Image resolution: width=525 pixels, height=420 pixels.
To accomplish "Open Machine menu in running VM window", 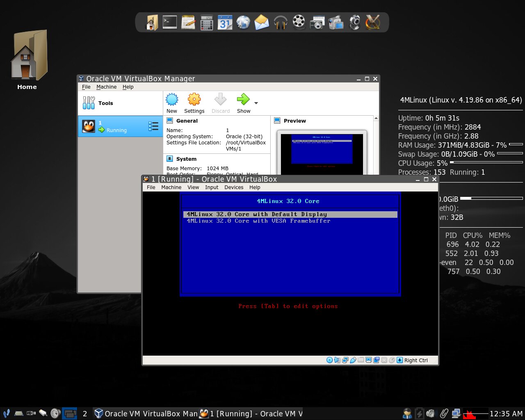I will pos(171,187).
